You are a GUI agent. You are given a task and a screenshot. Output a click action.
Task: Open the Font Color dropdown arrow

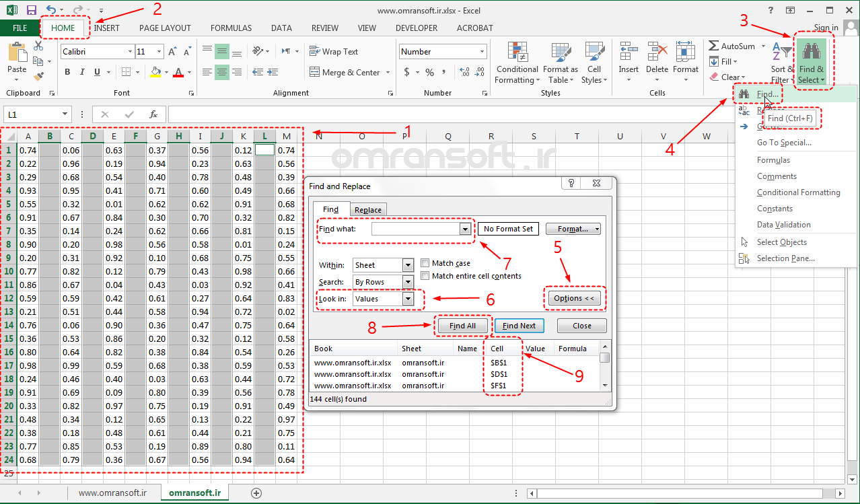[x=190, y=72]
